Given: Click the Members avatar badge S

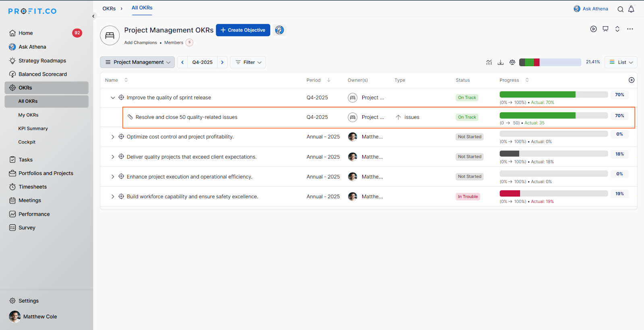Looking at the screenshot, I should [x=189, y=42].
